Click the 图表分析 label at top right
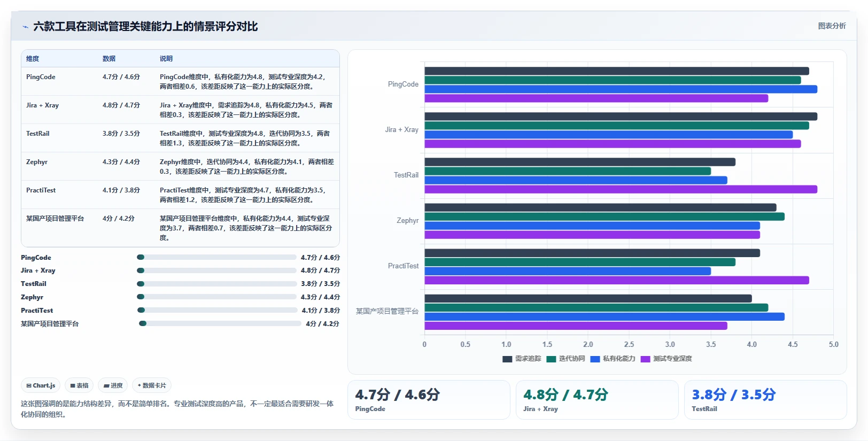Image resolution: width=868 pixels, height=441 pixels. click(832, 26)
